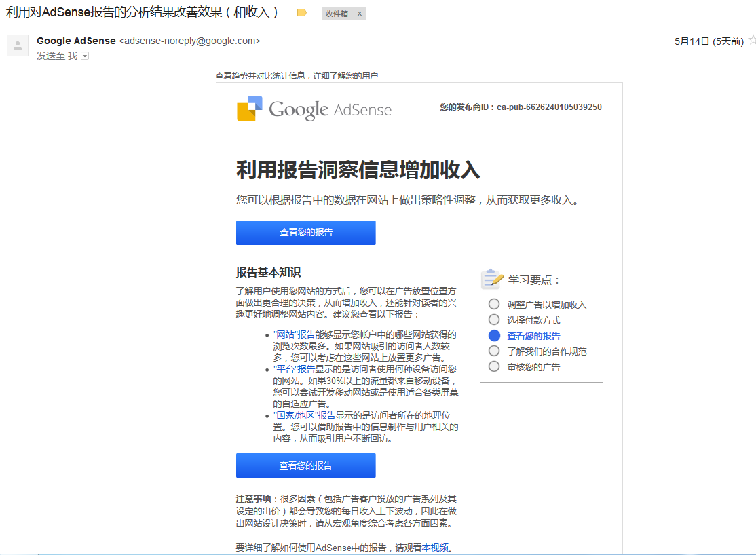This screenshot has width=756, height=555.
Task: Click the lower 查看您的报告 blue button
Action: [x=305, y=465]
